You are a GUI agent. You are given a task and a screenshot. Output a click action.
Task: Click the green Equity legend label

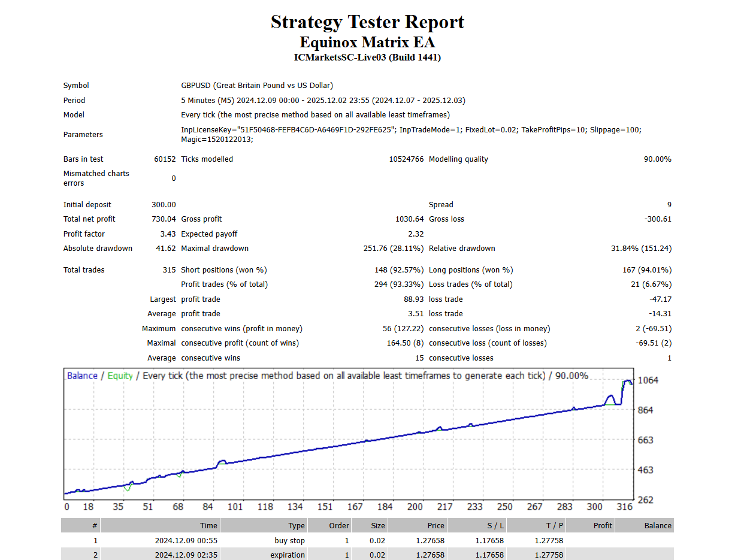tap(120, 376)
